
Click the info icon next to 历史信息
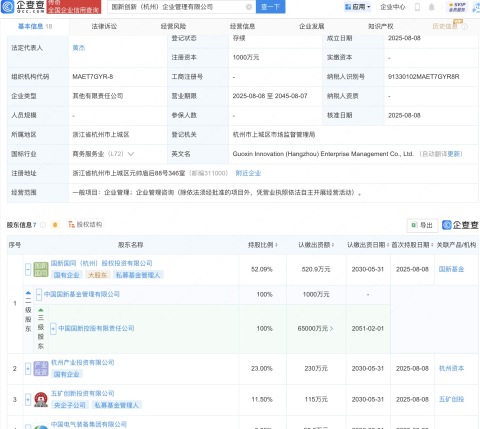point(465,27)
